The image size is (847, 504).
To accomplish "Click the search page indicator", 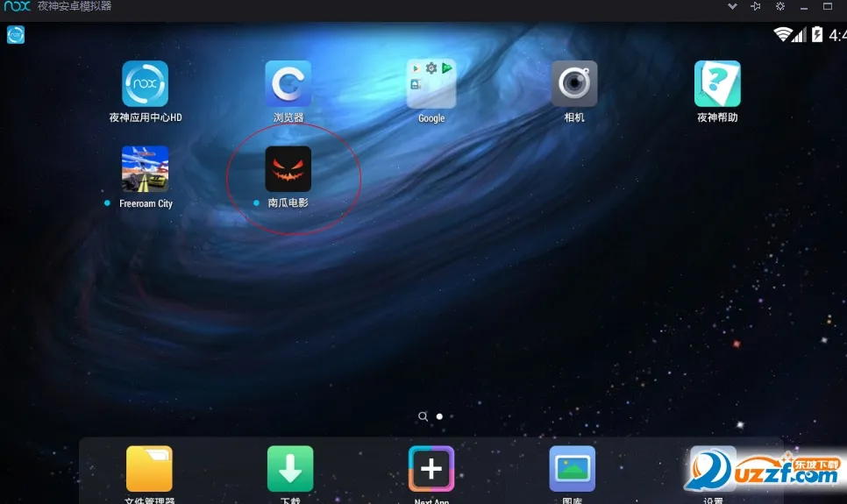I will (x=423, y=416).
